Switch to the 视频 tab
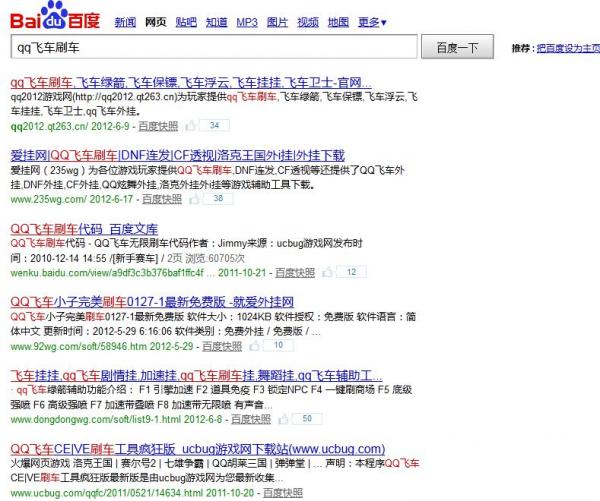600x501 pixels. pyautogui.click(x=308, y=23)
